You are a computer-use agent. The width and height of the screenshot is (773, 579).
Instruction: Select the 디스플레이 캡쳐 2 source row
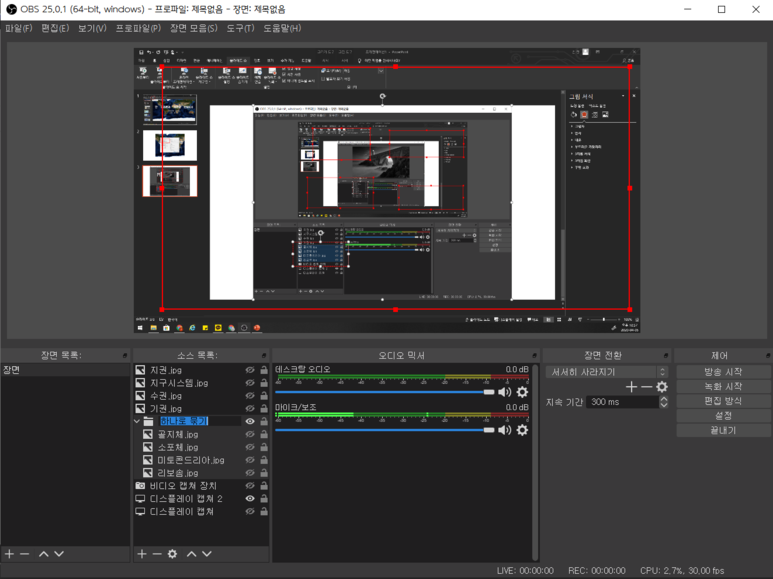201,499
